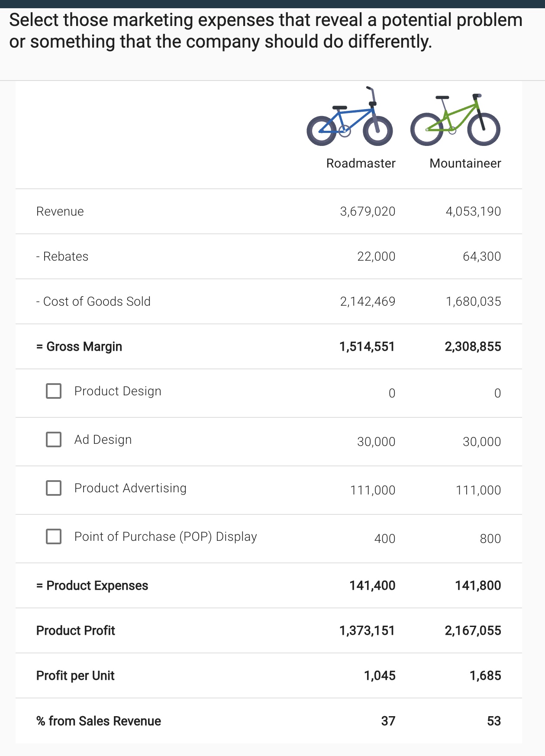This screenshot has height=756, width=545.
Task: Click the Point of Purchase (POP) Display label
Action: [x=165, y=536]
